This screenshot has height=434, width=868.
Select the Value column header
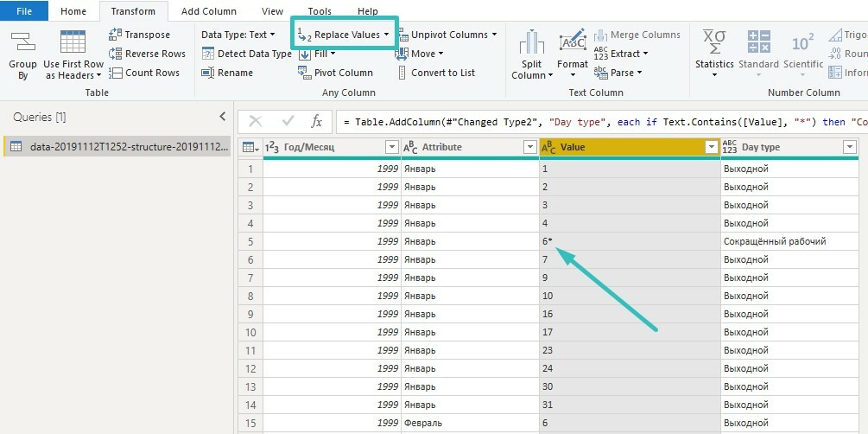[x=630, y=147]
